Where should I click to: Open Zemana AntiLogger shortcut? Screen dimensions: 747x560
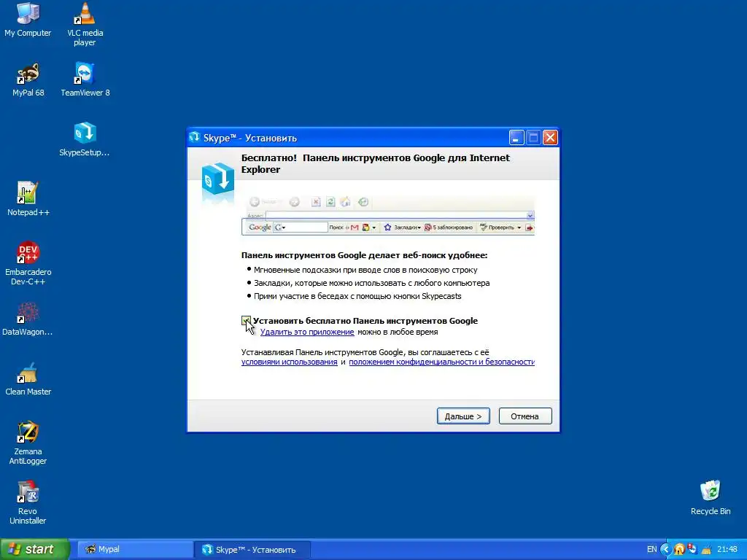click(x=28, y=443)
